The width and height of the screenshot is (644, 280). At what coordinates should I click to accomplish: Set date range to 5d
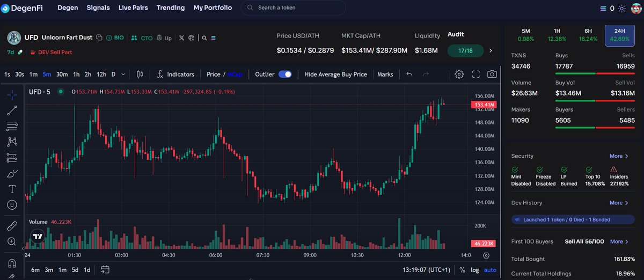point(75,270)
